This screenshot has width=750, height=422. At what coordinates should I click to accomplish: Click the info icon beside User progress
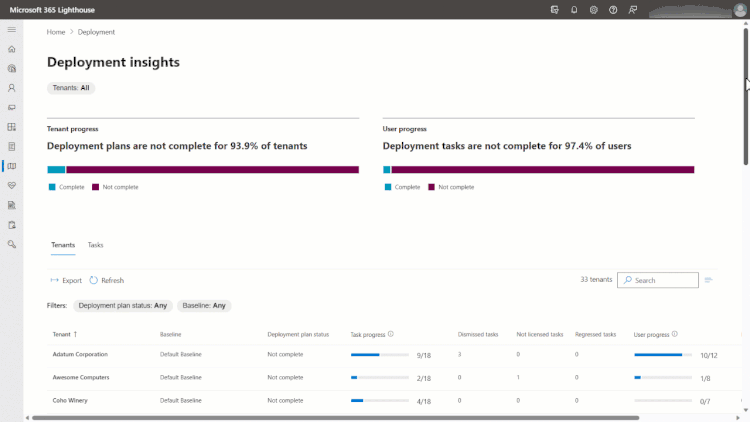tap(674, 334)
